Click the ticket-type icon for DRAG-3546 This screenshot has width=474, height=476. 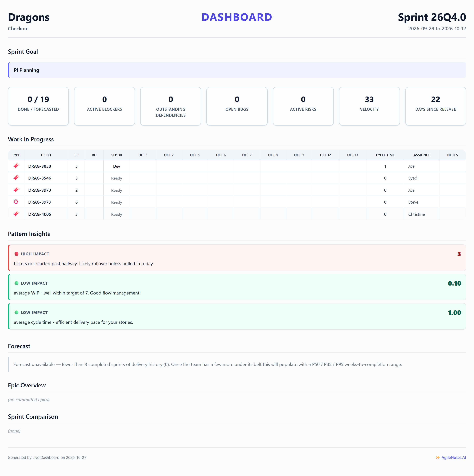coord(16,178)
